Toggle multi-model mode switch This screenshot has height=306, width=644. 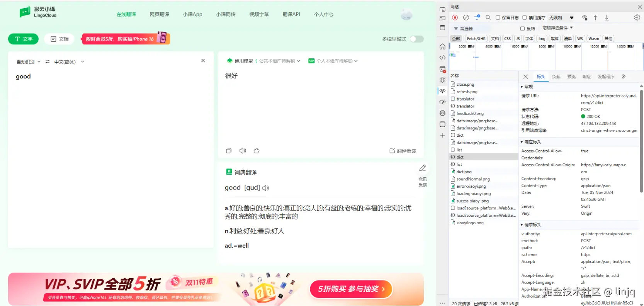(x=417, y=39)
